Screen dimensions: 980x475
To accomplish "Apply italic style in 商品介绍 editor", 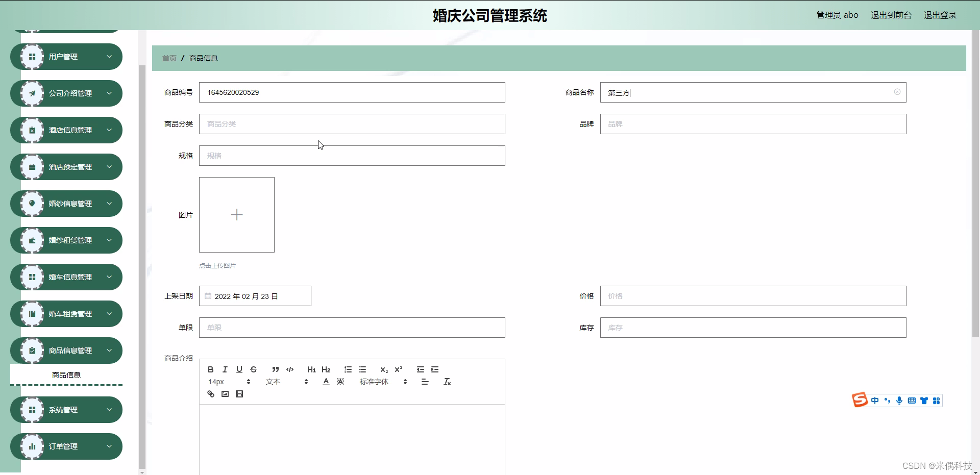I will (225, 369).
